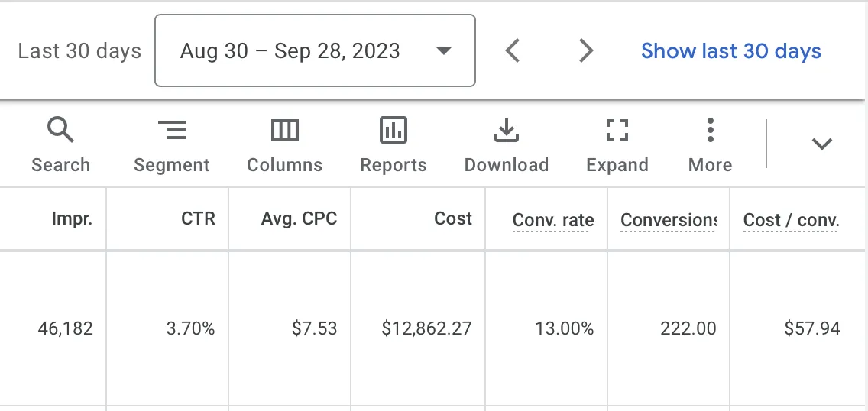Open the Search tool in table toolbar
This screenshot has width=868, height=411.
[x=60, y=145]
